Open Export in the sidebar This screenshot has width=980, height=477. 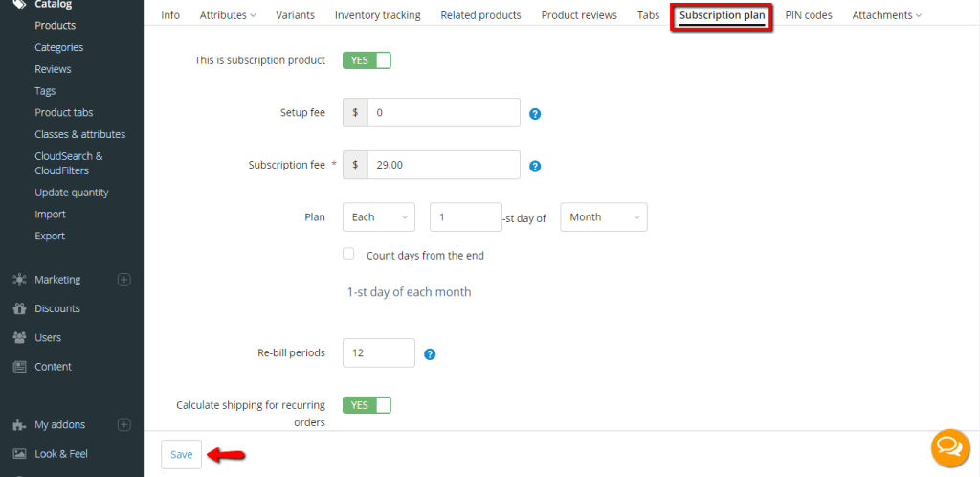pos(50,236)
